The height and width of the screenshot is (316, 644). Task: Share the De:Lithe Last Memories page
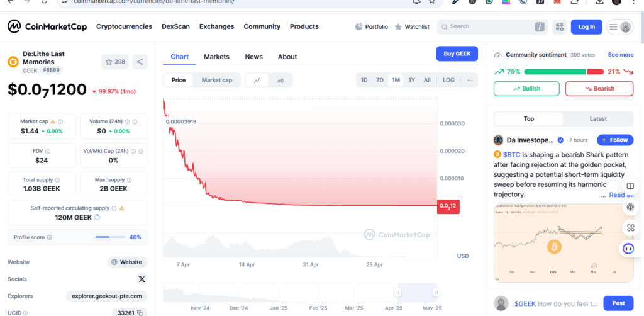coord(140,62)
